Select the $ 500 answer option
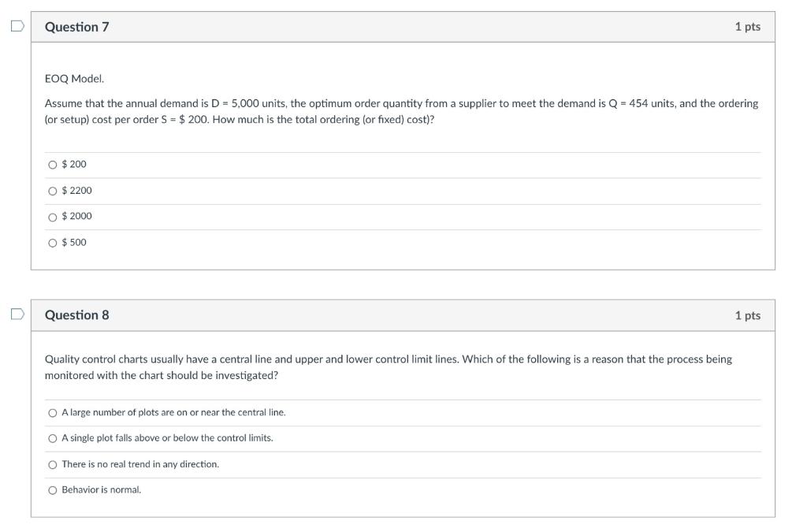 click(x=53, y=242)
